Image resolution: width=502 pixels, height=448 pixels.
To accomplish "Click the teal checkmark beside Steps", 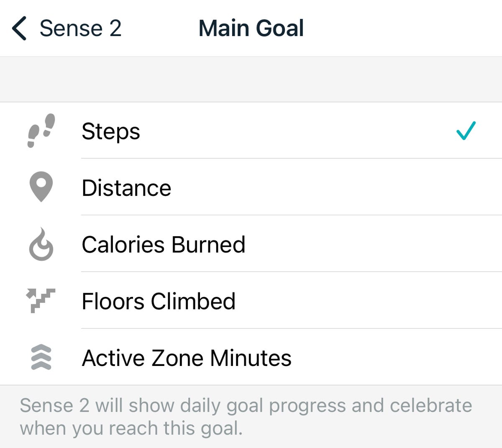I will coord(466,131).
